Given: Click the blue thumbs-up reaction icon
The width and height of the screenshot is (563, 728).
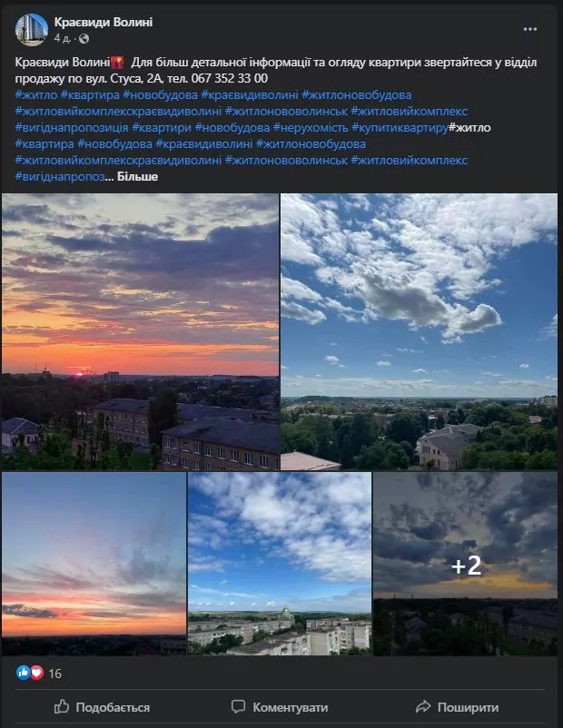Looking at the screenshot, I should 24,673.
